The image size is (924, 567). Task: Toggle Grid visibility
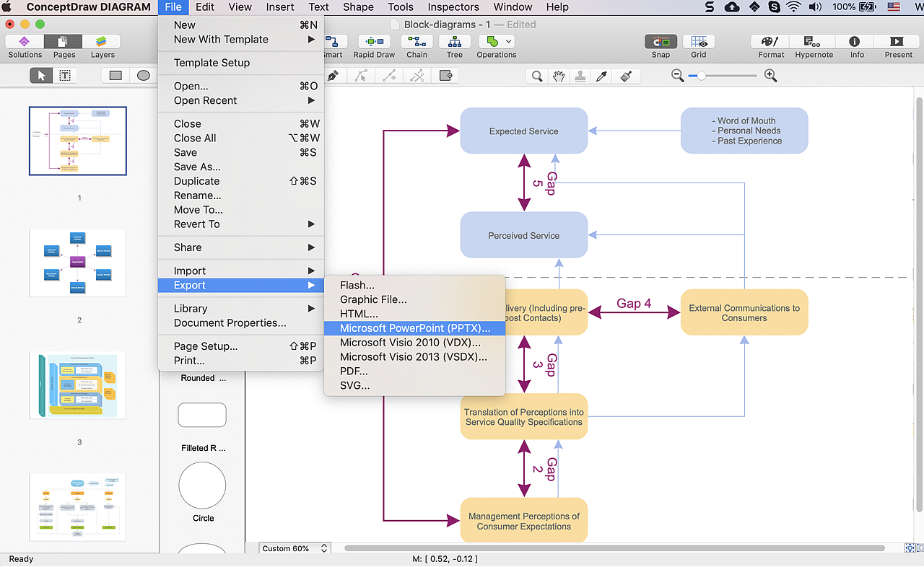[698, 42]
